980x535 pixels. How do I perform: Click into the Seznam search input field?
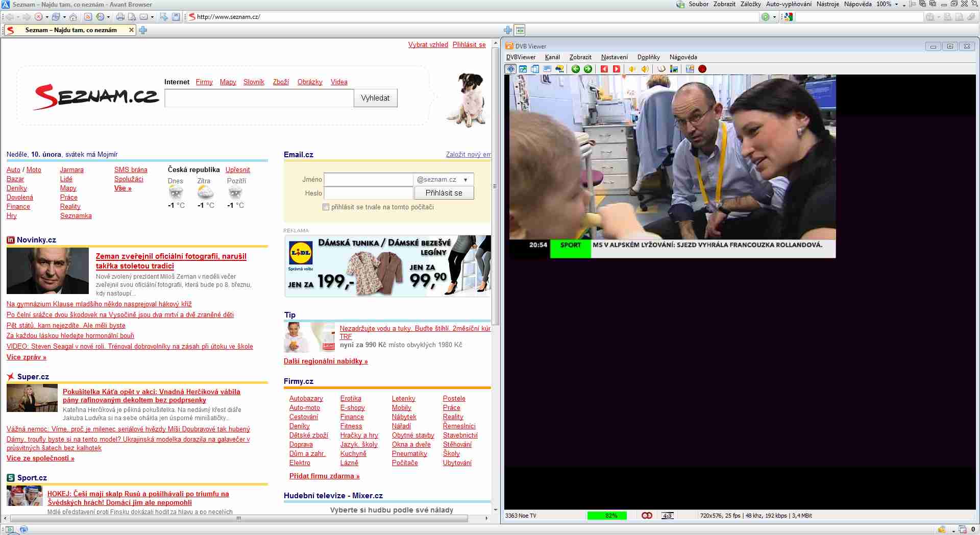pyautogui.click(x=259, y=98)
